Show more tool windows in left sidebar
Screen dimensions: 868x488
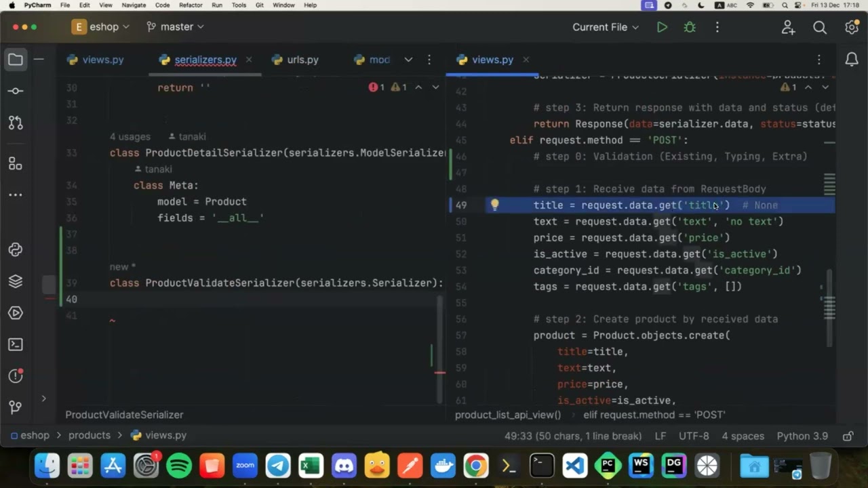15,195
